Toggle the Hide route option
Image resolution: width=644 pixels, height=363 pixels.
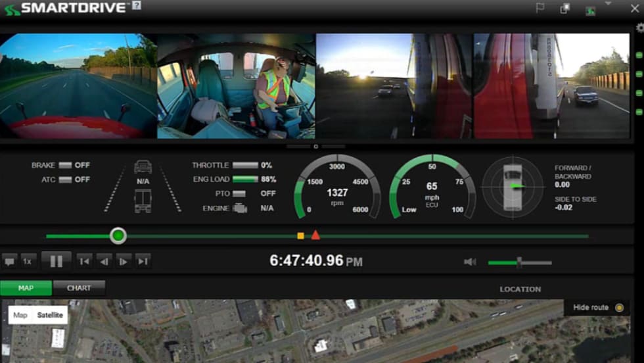pyautogui.click(x=618, y=308)
